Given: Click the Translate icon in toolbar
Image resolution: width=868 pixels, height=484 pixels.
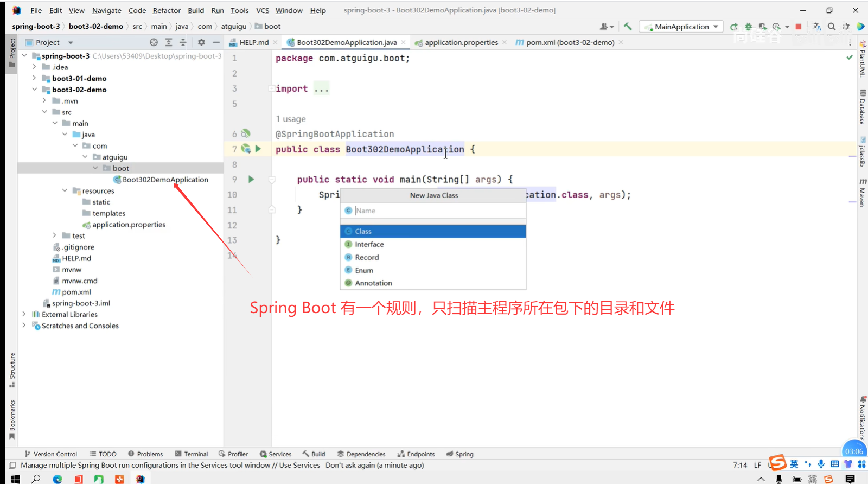Looking at the screenshot, I should [x=817, y=26].
